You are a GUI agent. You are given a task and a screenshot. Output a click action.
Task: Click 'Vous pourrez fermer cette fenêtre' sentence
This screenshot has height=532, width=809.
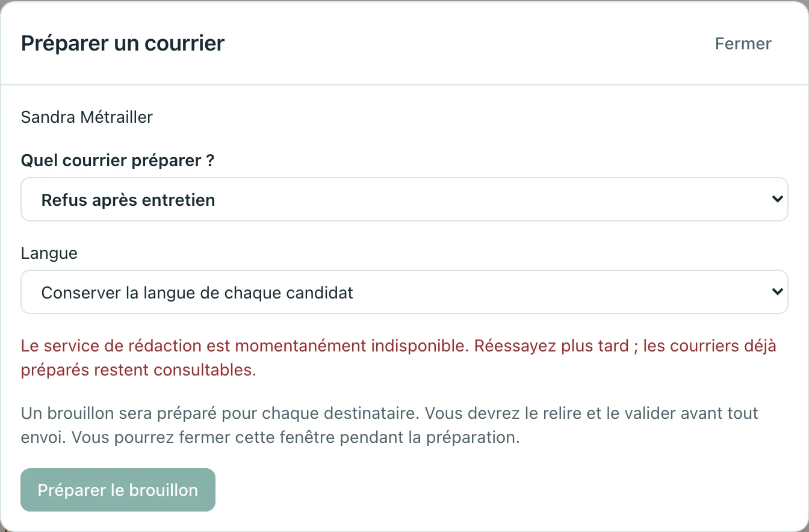pyautogui.click(x=296, y=438)
